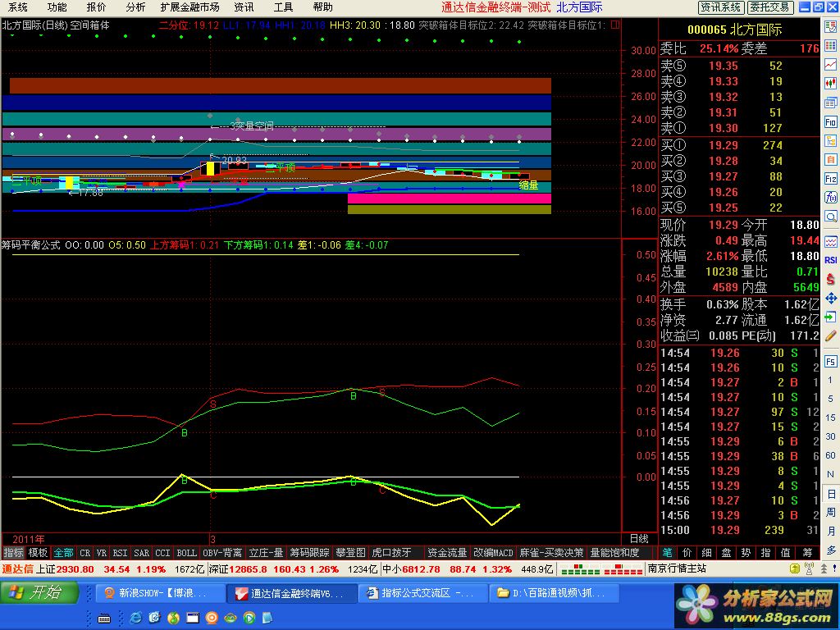Select the 日 daily period button
This screenshot has height=630, width=840.
[x=830, y=493]
